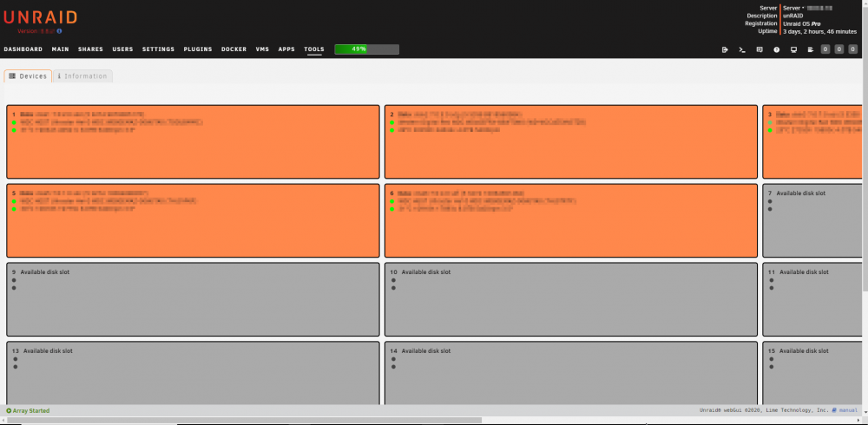Go to the Dashboard menu
Viewport: 868px width, 425px height.
coord(23,49)
